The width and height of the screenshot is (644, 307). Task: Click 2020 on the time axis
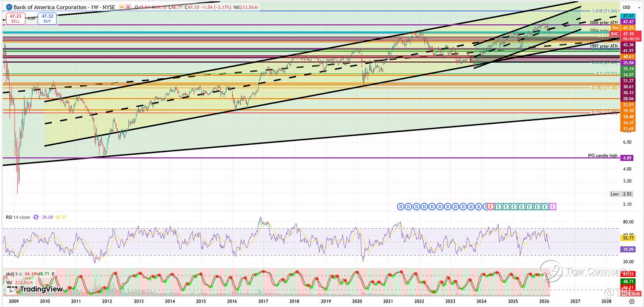[357, 300]
